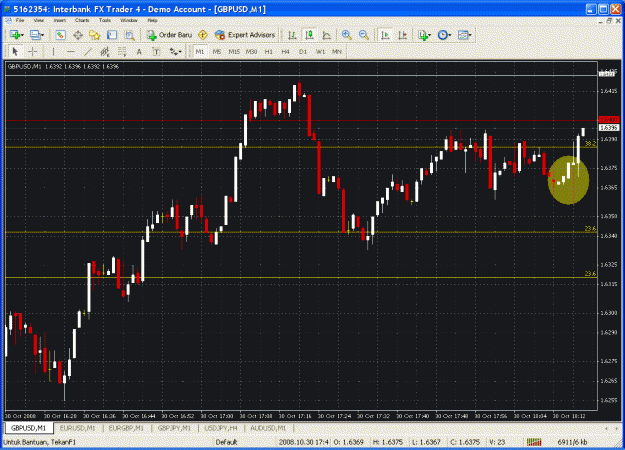Click the yellow diamond MetaEditor icon

203,35
